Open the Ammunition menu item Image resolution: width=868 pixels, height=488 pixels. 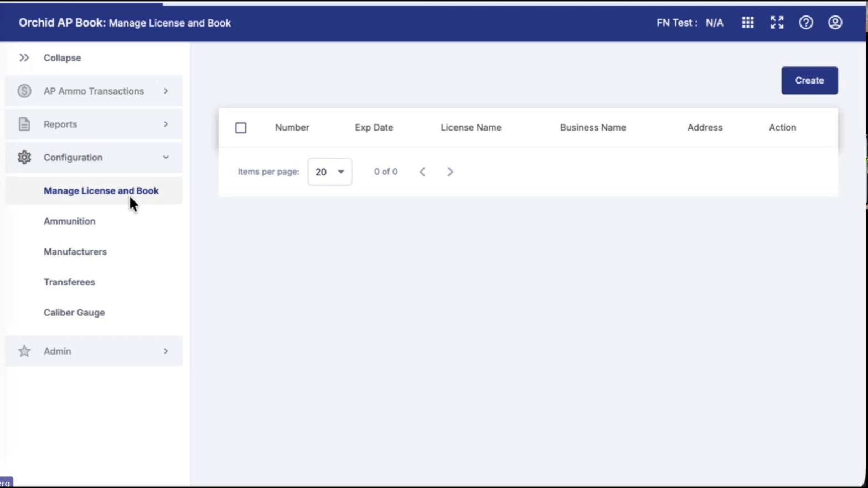point(69,221)
